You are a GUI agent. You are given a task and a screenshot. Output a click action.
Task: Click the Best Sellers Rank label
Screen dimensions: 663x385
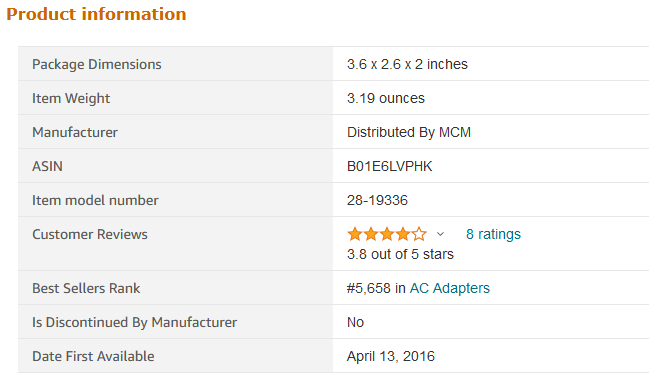pos(86,288)
